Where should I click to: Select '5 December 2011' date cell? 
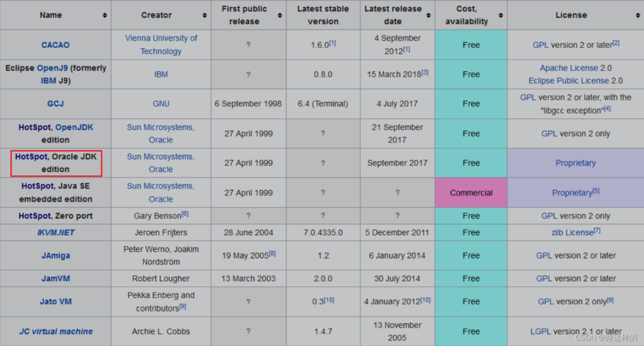click(397, 233)
